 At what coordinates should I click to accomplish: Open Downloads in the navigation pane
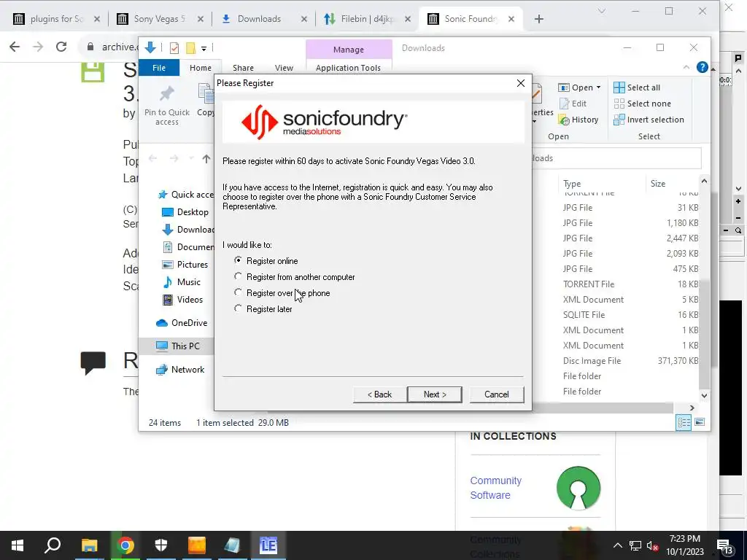pyautogui.click(x=188, y=230)
